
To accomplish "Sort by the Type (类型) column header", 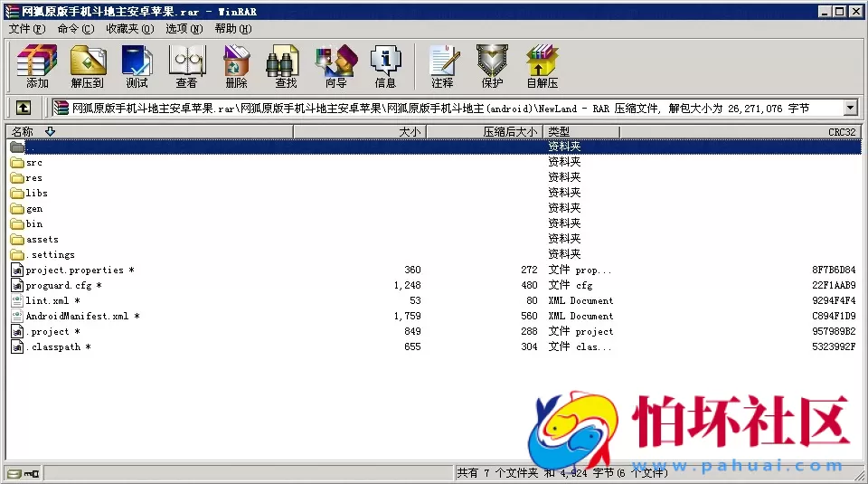I will point(581,131).
